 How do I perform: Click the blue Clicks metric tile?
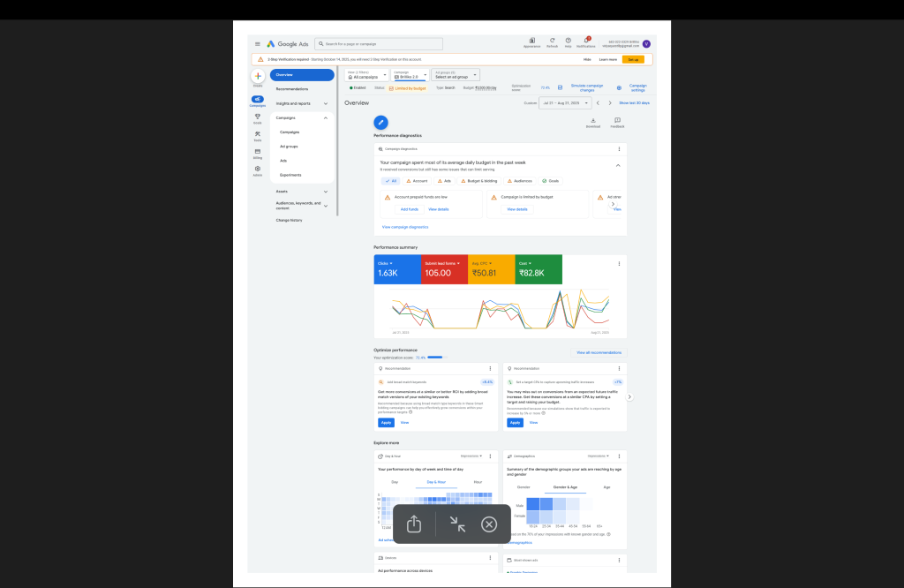(x=397, y=269)
